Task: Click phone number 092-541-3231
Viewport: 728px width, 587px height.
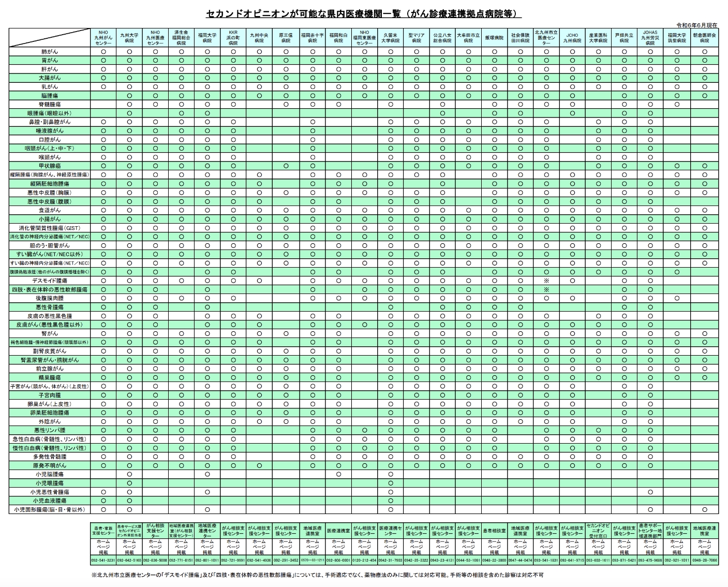Action: click(103, 560)
